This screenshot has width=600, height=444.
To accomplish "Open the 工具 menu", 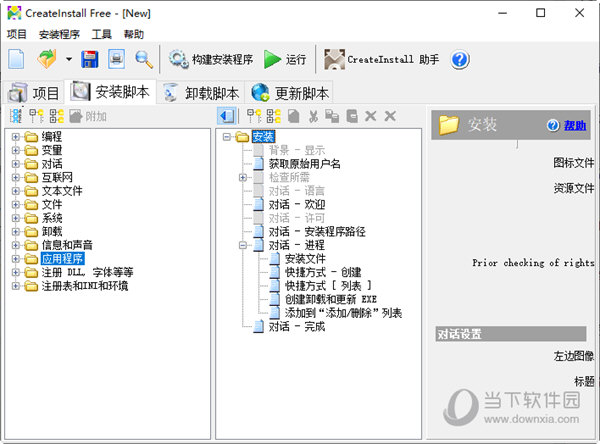I will pyautogui.click(x=101, y=34).
